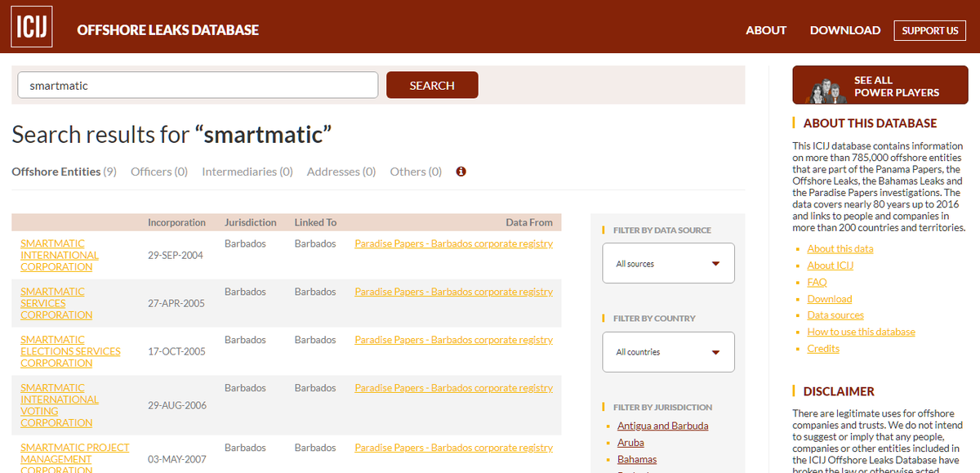Focus the search box containing smartmatic
Viewport: 980px width, 473px height.
[x=198, y=85]
